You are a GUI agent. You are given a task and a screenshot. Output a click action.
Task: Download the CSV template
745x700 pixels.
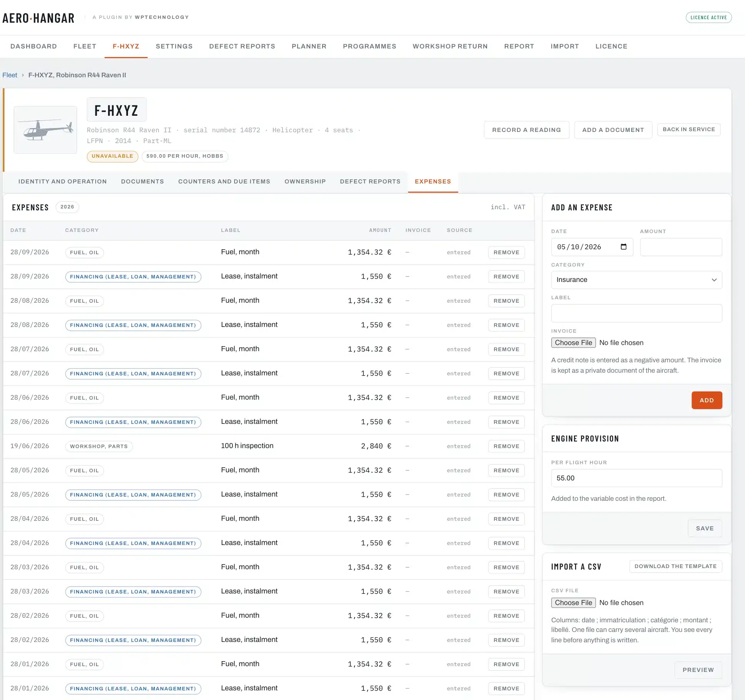[675, 567]
